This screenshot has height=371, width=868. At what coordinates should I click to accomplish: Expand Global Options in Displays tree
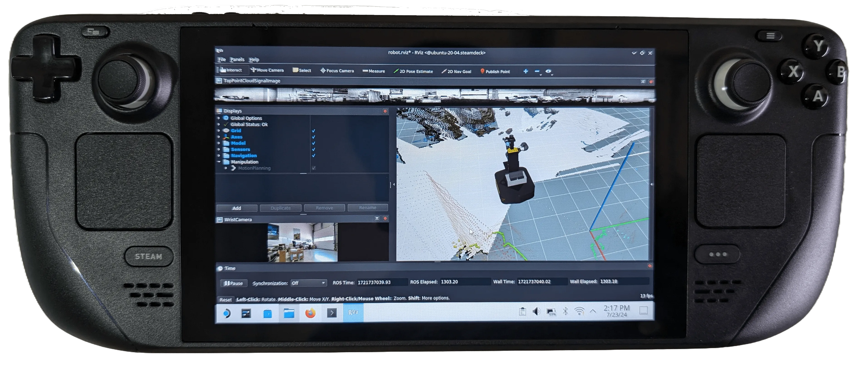pyautogui.click(x=219, y=118)
